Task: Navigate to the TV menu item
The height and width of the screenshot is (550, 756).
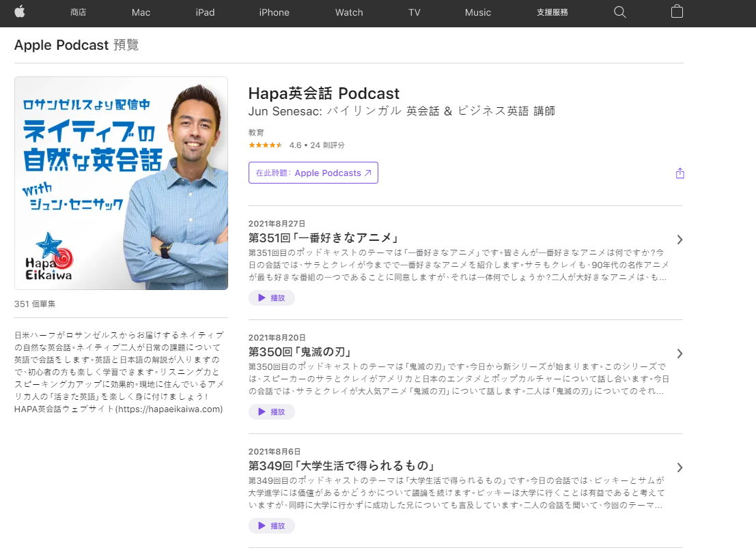Action: (x=414, y=12)
